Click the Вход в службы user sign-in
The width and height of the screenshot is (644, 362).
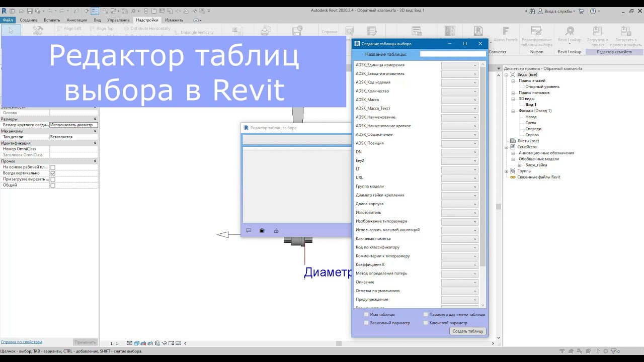pyautogui.click(x=556, y=11)
